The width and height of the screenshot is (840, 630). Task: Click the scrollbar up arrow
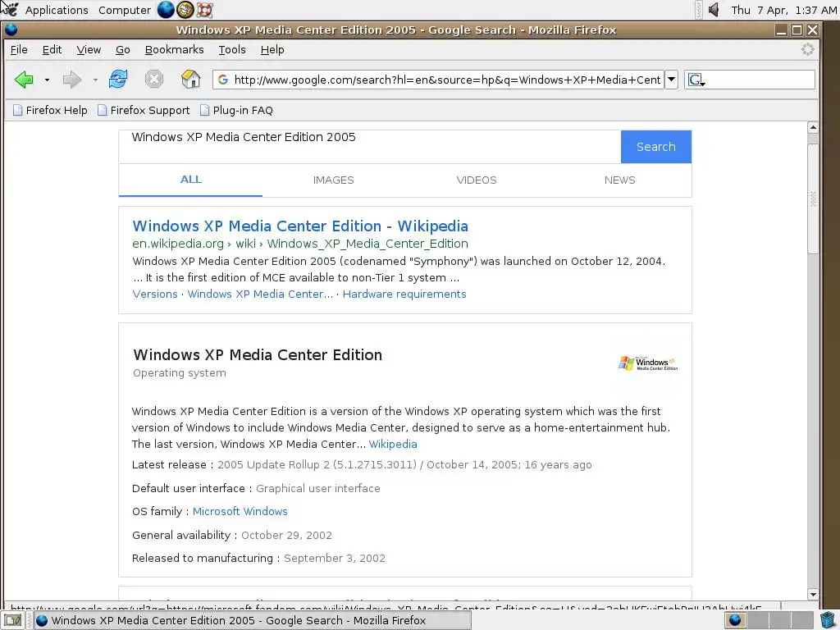pyautogui.click(x=813, y=127)
